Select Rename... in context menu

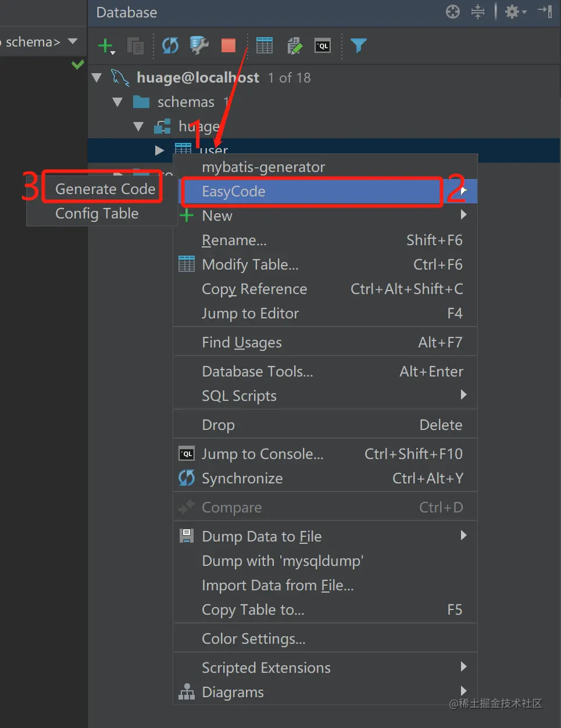326,240
